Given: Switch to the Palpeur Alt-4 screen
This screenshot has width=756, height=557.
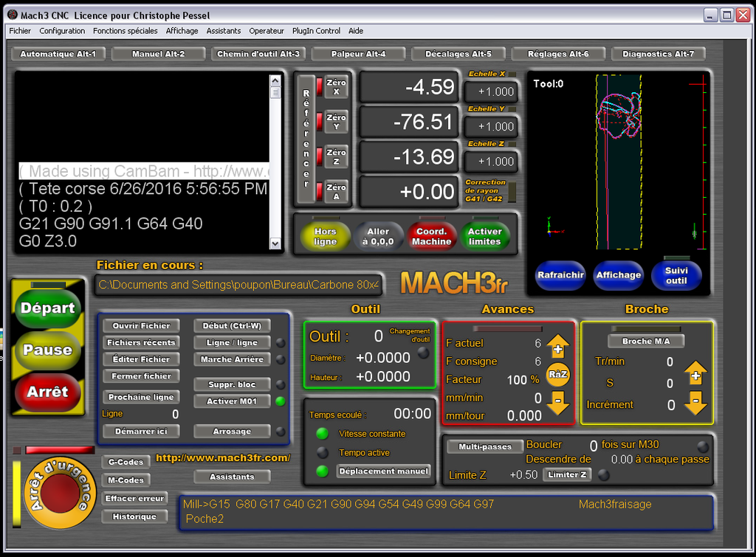Looking at the screenshot, I should pos(358,54).
